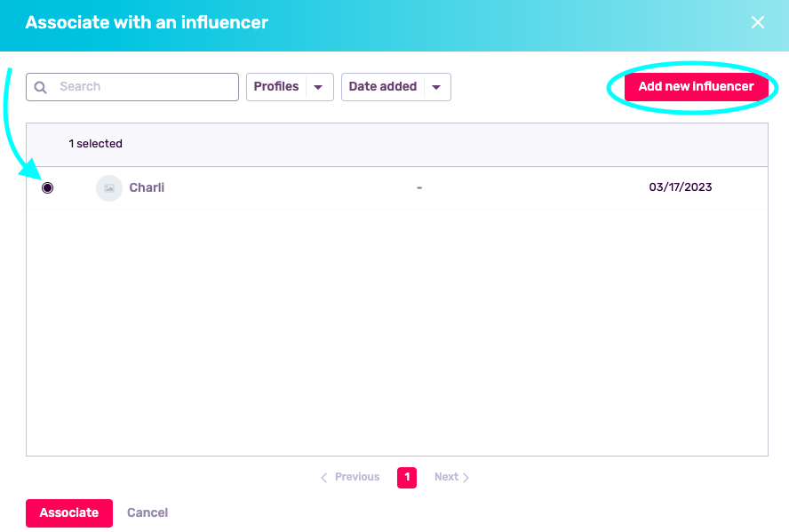Click the search magnifier icon

41,87
